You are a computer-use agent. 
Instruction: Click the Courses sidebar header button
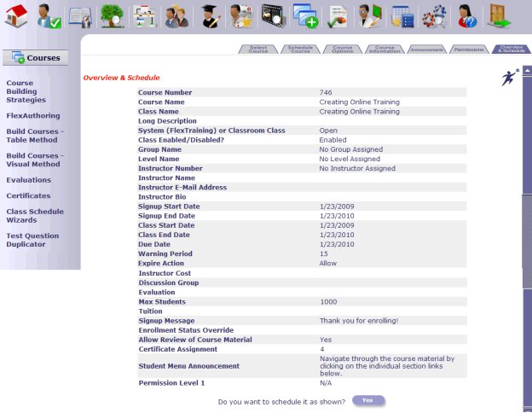pos(35,58)
